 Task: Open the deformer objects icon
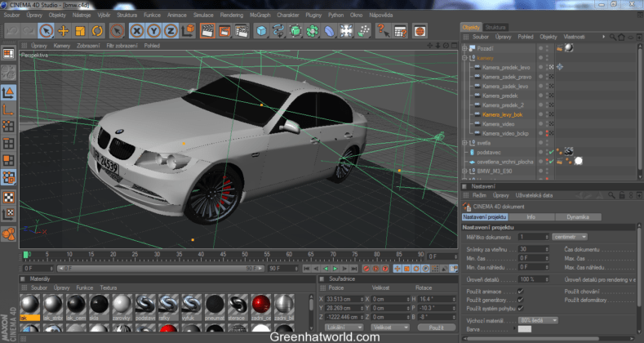click(330, 31)
